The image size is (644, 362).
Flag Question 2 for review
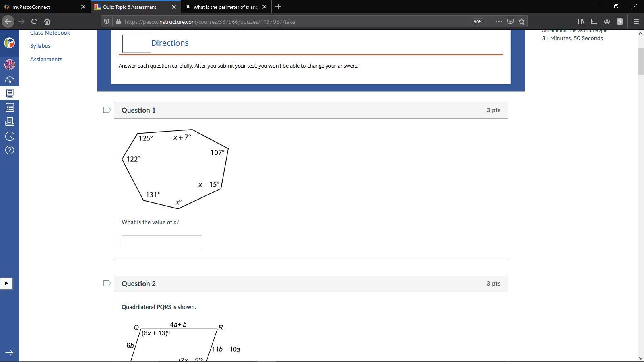(107, 284)
